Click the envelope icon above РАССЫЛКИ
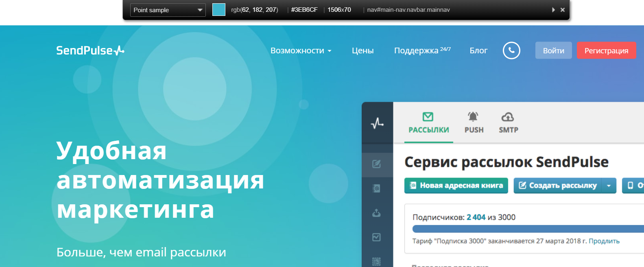Viewport: 644px width, 267px height. (428, 117)
